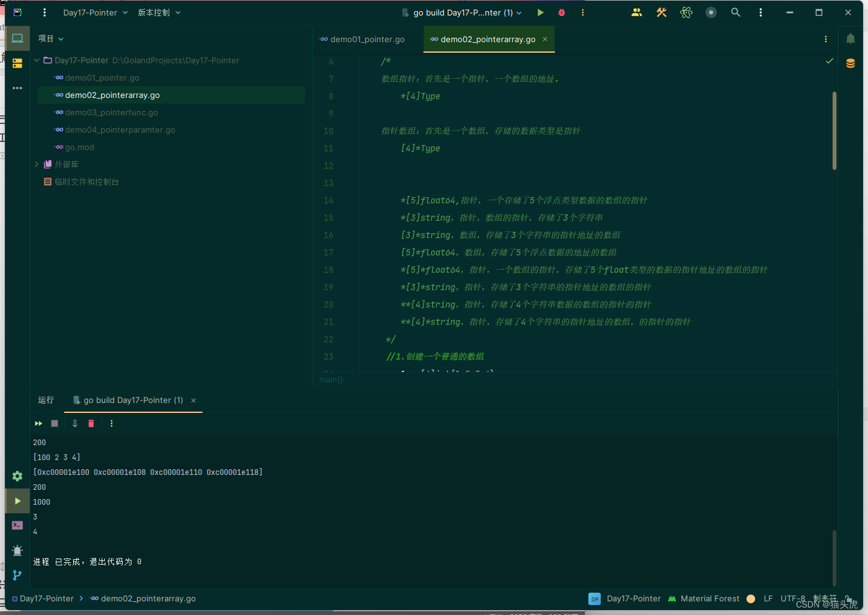
Task: Click the [100 2 3 4] output line
Action: (56, 458)
